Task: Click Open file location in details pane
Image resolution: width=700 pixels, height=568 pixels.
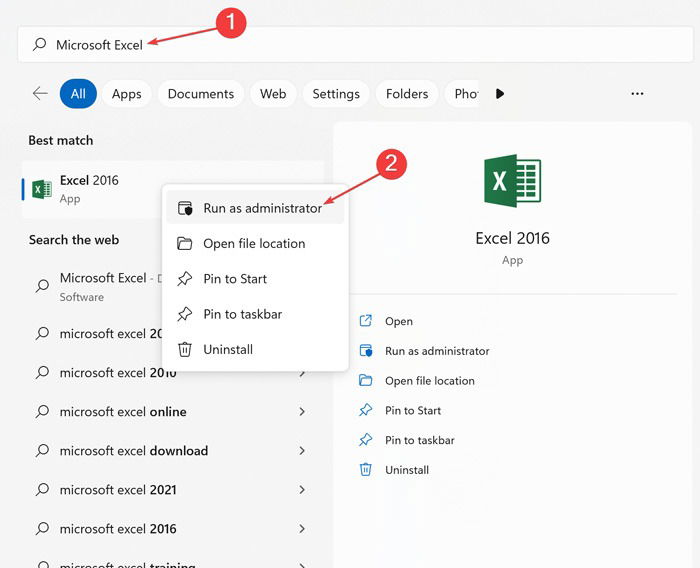Action: (x=429, y=381)
